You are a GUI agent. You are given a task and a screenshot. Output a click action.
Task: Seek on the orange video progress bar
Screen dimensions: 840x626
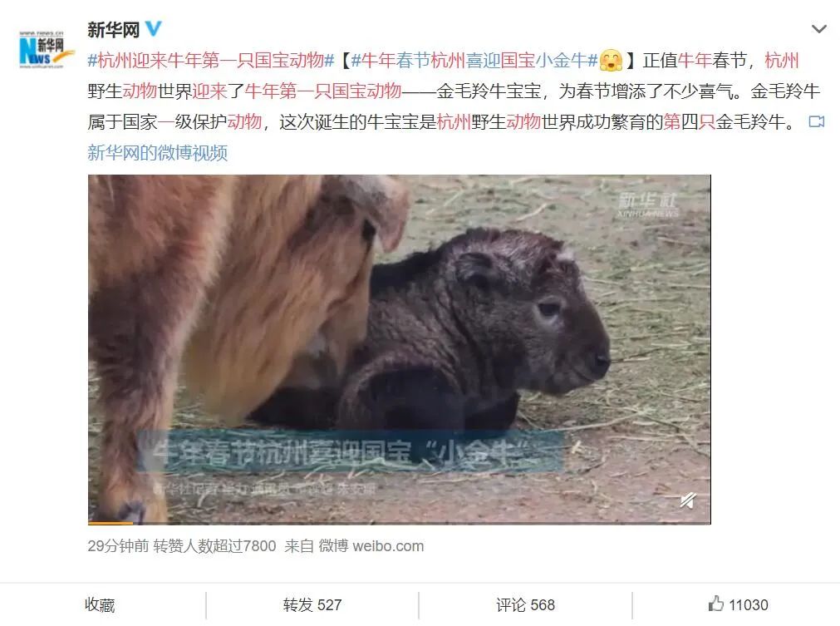tap(111, 523)
